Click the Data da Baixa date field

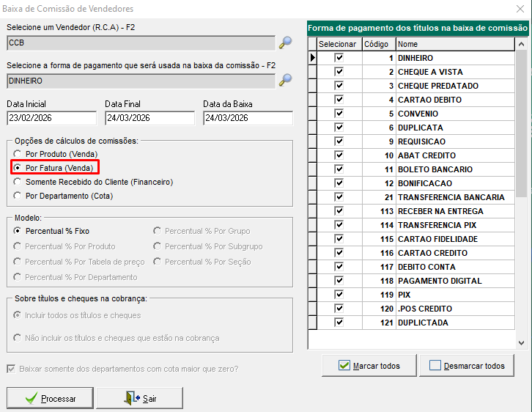[248, 118]
